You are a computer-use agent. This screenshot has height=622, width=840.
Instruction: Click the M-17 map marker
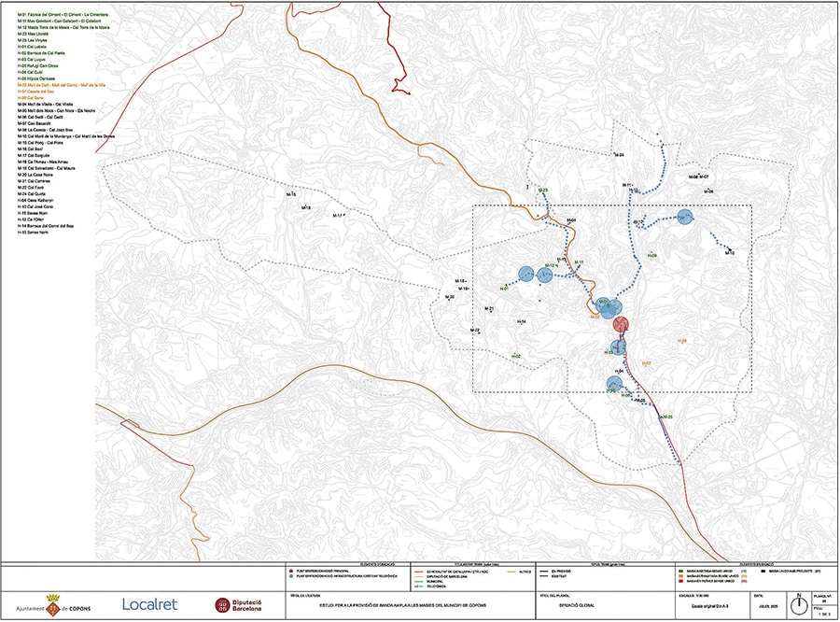337,215
